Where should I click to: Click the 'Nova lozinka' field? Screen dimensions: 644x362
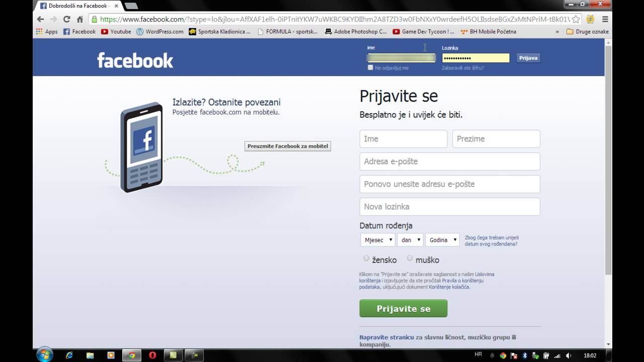tap(450, 207)
